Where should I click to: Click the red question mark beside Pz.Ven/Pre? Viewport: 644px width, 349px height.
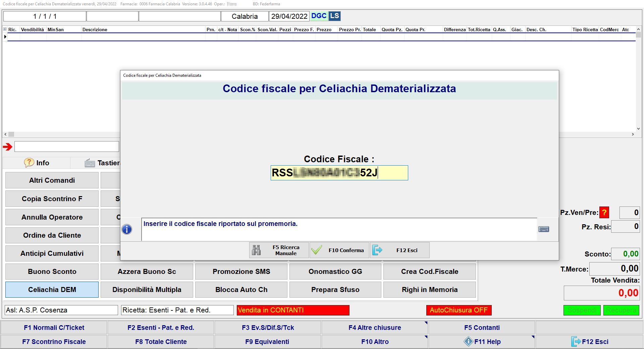(604, 213)
